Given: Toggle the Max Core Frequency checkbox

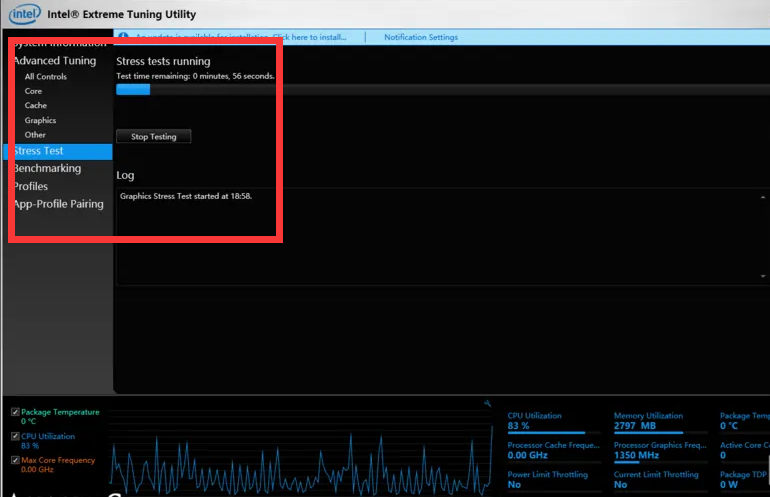Looking at the screenshot, I should (15, 460).
